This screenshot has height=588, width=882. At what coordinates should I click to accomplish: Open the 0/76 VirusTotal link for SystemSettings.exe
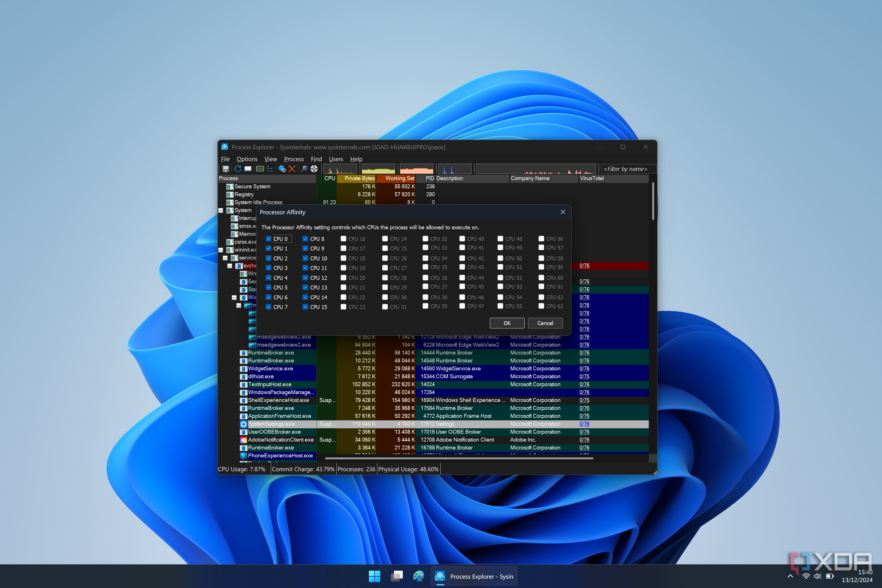pos(584,424)
